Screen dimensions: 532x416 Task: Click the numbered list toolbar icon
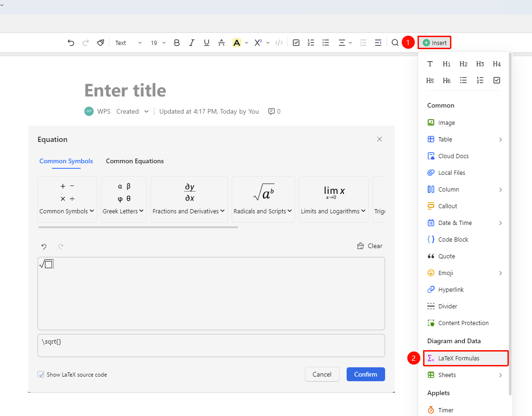311,43
